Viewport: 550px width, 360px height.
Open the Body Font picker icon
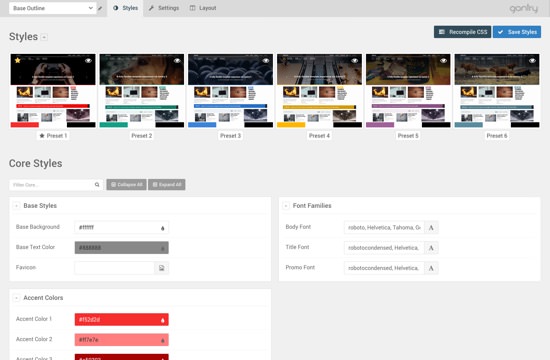pyautogui.click(x=431, y=227)
